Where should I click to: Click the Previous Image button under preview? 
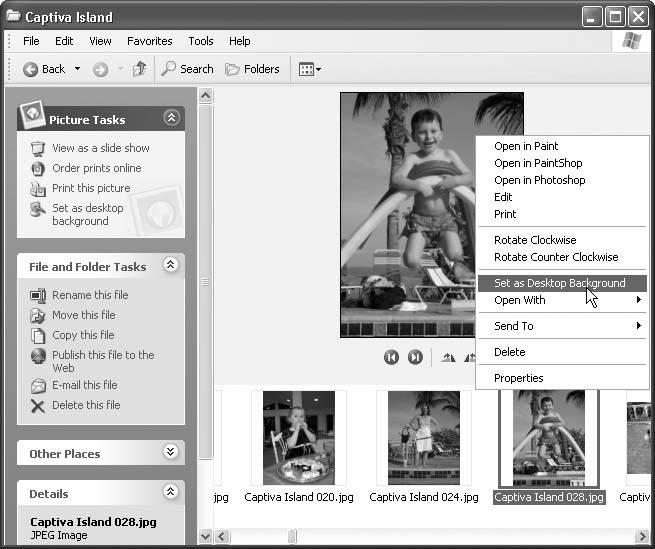391,357
